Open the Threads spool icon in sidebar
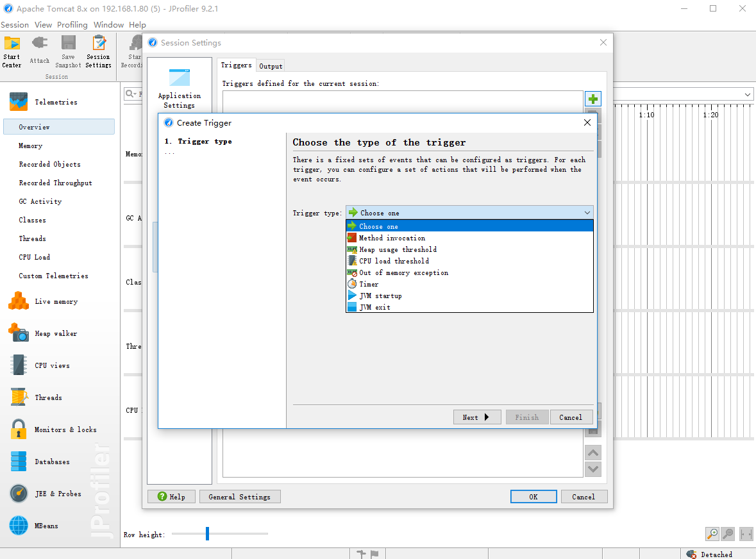This screenshot has height=559, width=756. click(x=19, y=397)
